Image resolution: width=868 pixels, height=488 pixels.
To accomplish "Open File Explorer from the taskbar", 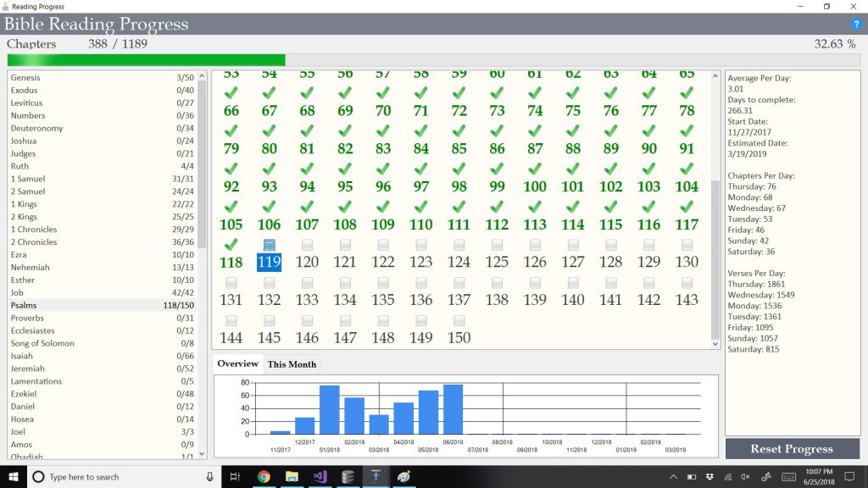I will pyautogui.click(x=291, y=477).
